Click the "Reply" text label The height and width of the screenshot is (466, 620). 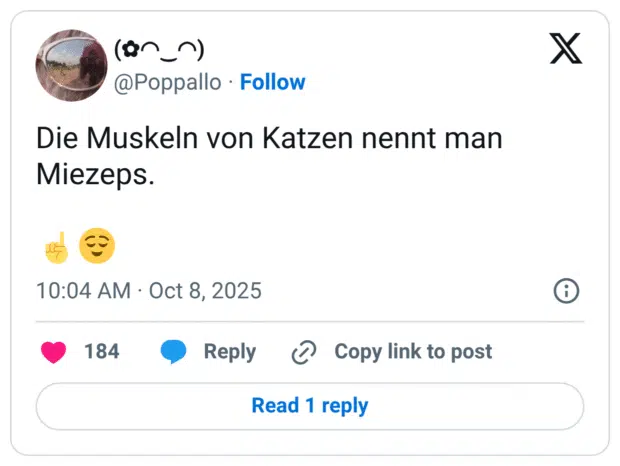tap(230, 352)
